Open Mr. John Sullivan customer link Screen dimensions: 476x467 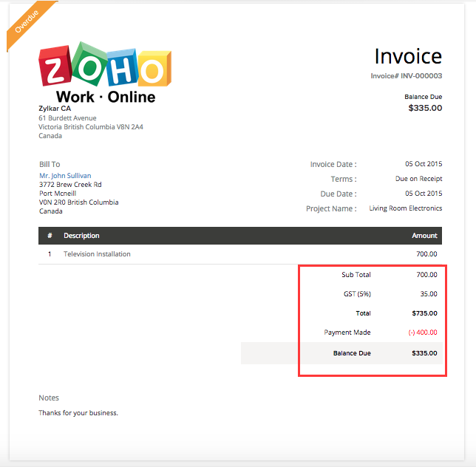[x=65, y=176]
